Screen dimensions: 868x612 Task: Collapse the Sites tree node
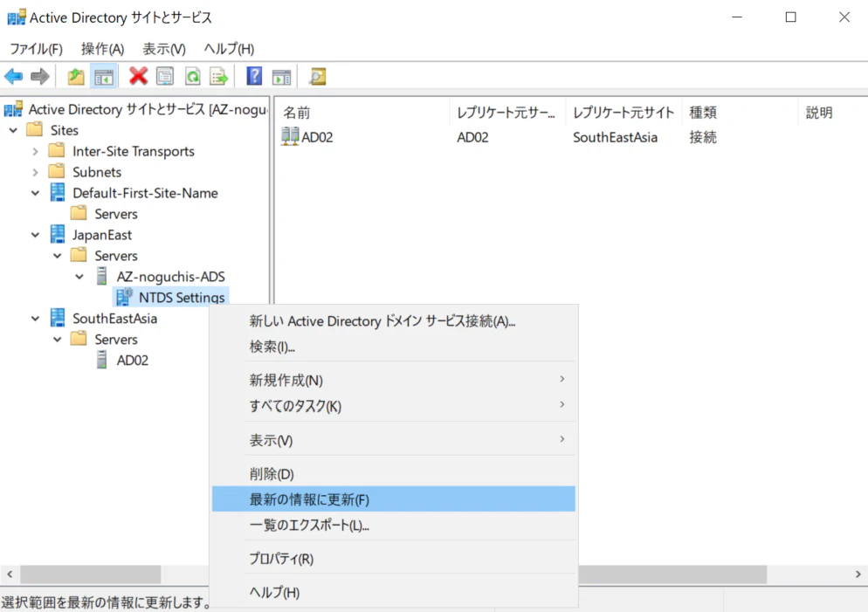pos(13,131)
